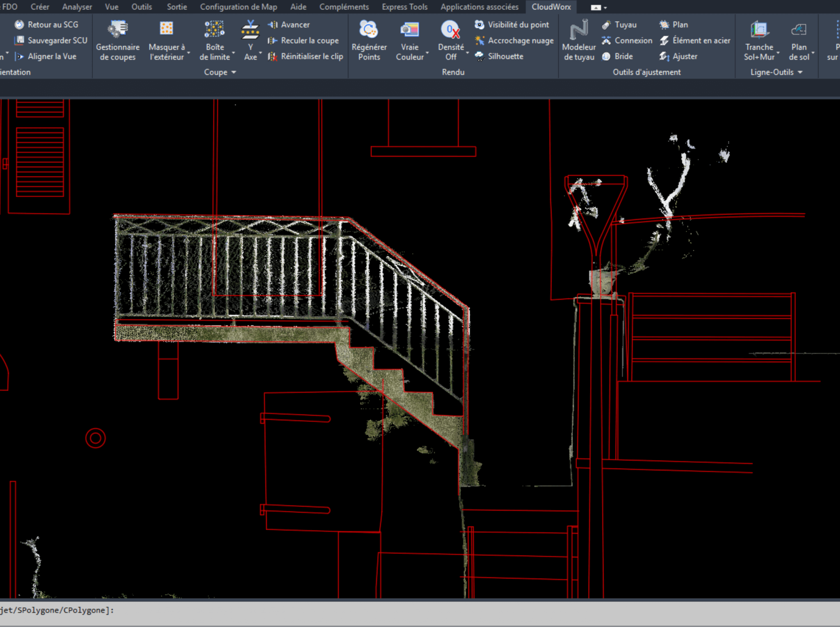Open Boîte de limite dropdown arrow
This screenshot has height=630, width=840.
[x=233, y=53]
